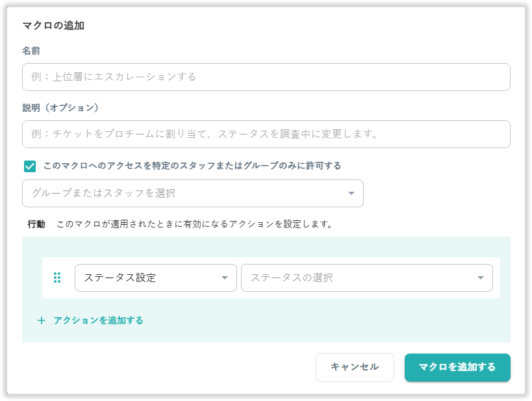Click the arrow icon in グループまたはスタッフを選択
This screenshot has width=532, height=401.
(x=351, y=194)
